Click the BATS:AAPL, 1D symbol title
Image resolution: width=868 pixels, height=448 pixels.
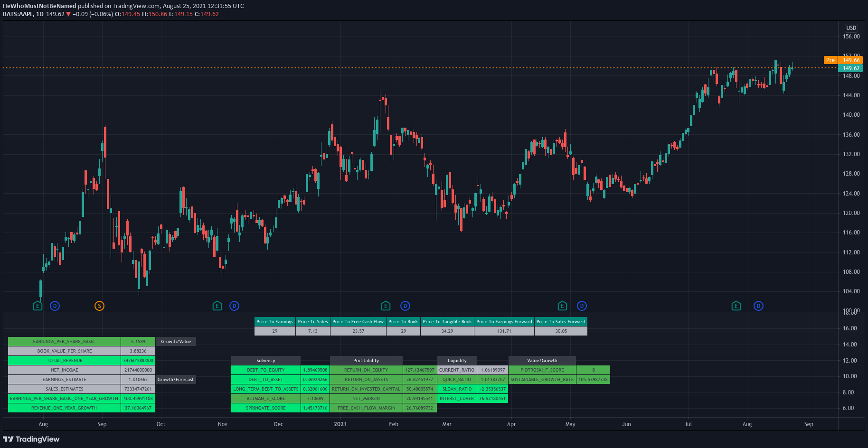click(23, 14)
